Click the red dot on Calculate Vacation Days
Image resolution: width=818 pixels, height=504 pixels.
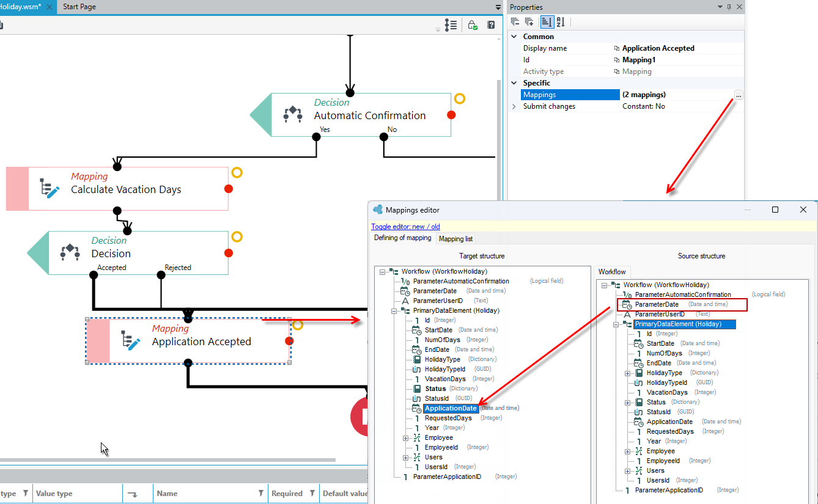point(229,189)
